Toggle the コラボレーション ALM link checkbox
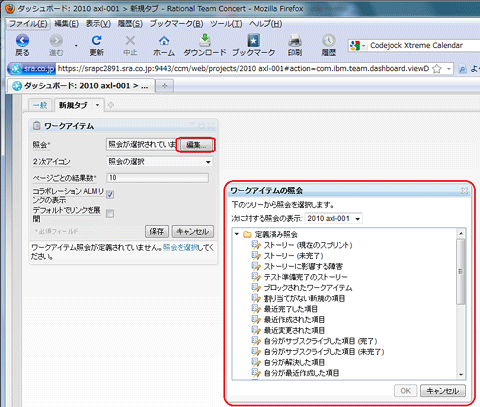 110,194
